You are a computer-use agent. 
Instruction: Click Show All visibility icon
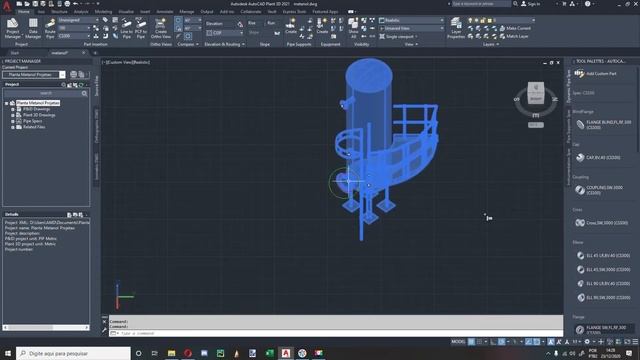[x=353, y=28]
